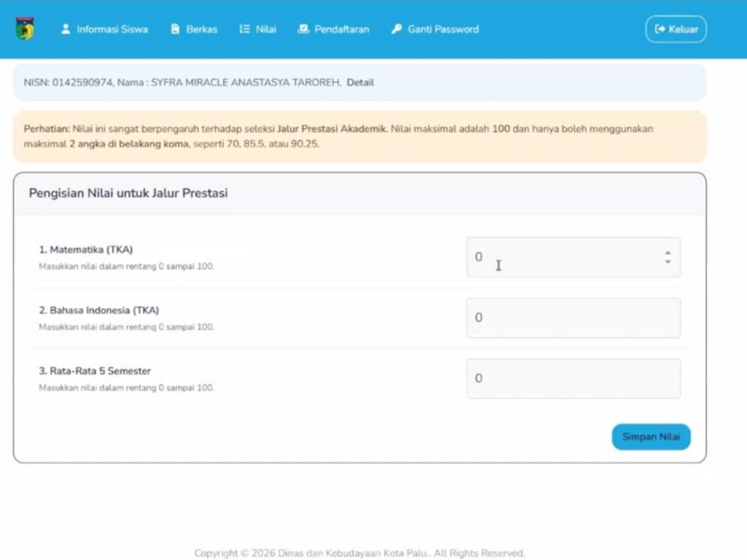Click the key icon beside Ganti Password
The width and height of the screenshot is (747, 560).
coord(397,29)
